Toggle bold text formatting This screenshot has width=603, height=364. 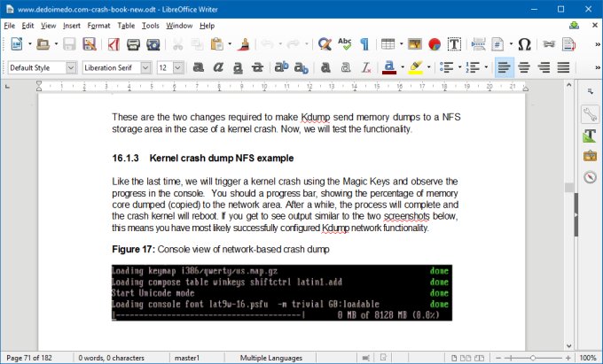click(x=199, y=67)
